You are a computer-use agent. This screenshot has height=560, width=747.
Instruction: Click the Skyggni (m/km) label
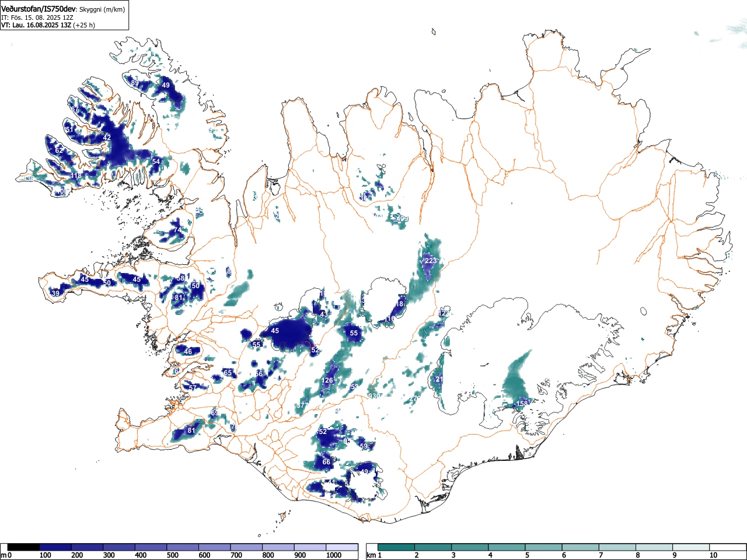coord(102,9)
